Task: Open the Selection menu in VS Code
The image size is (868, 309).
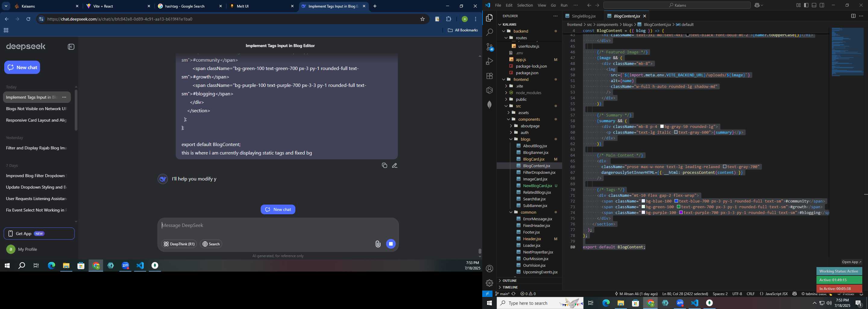Action: [525, 5]
